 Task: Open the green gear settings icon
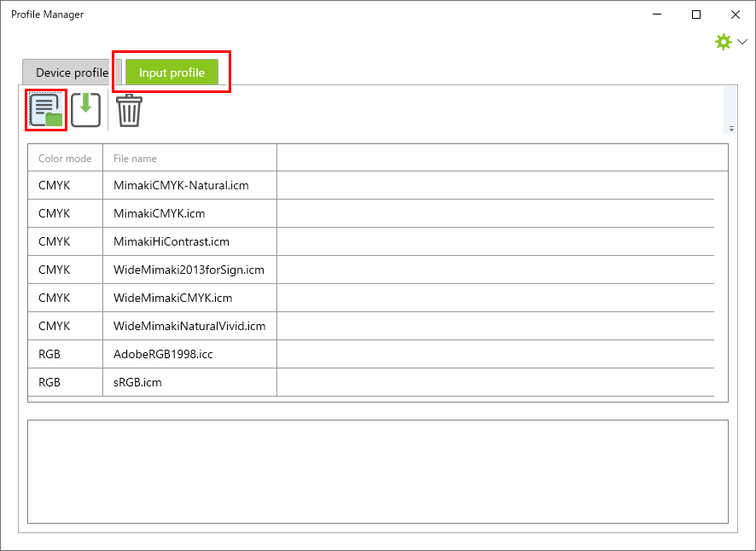click(x=724, y=42)
